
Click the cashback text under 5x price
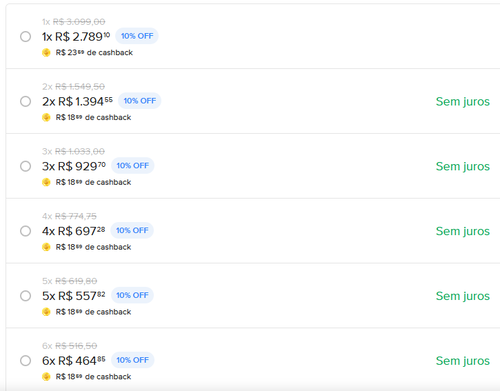(93, 312)
